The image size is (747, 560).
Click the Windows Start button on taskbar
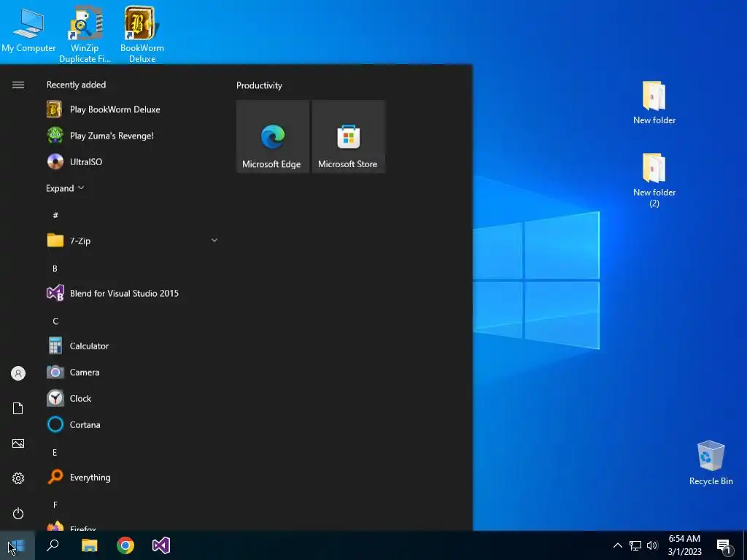coord(18,545)
